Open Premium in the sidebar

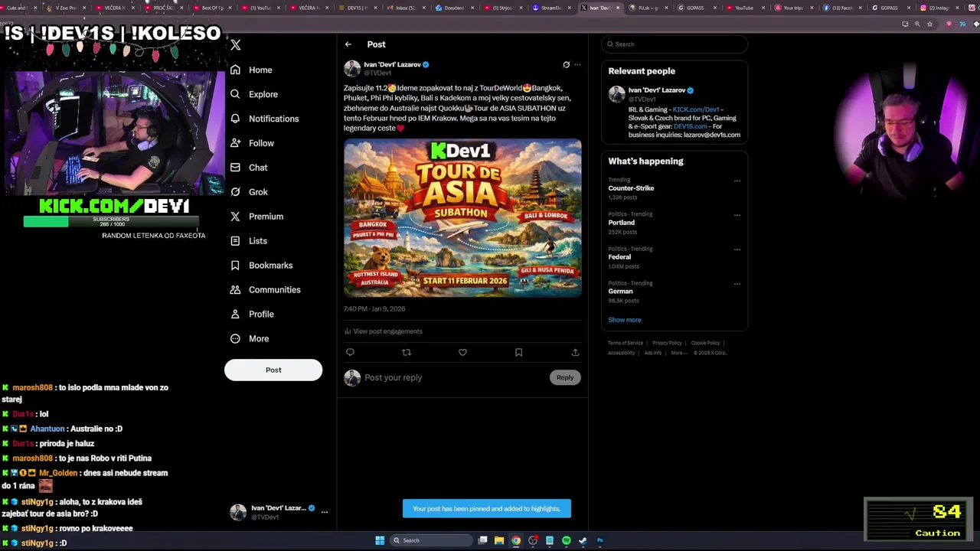256,217
